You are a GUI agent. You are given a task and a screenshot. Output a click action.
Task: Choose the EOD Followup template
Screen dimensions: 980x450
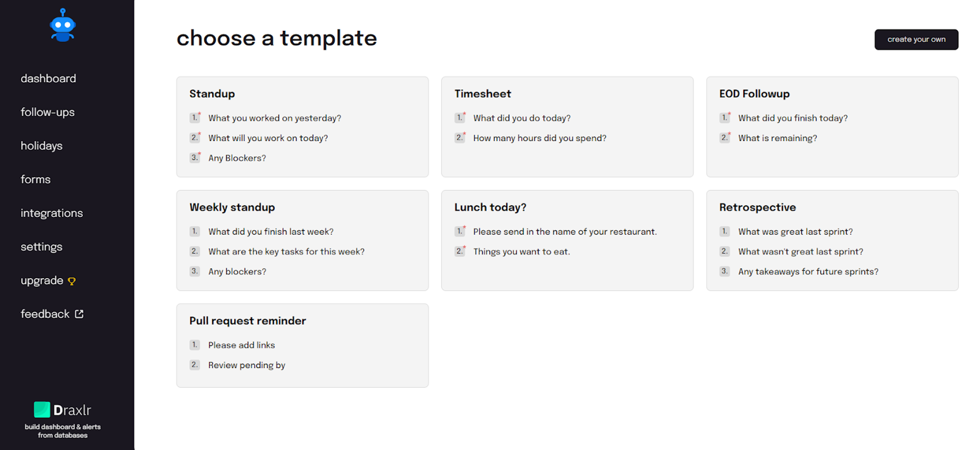[x=832, y=127]
